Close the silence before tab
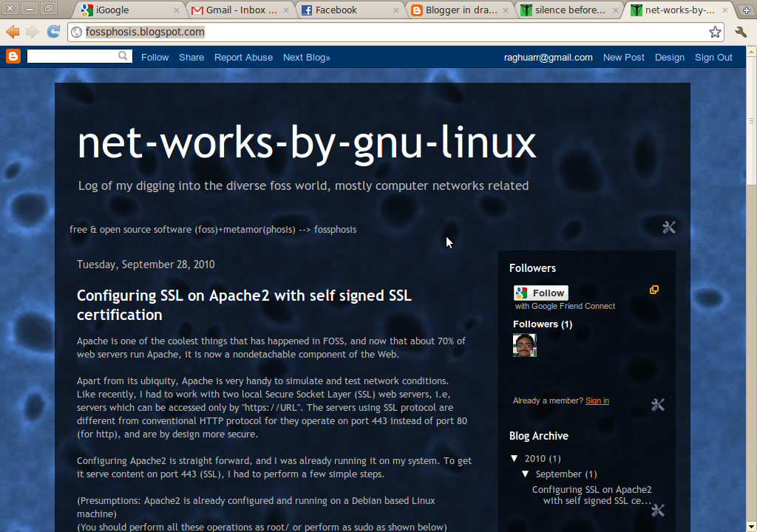This screenshot has height=532, width=757. point(616,10)
